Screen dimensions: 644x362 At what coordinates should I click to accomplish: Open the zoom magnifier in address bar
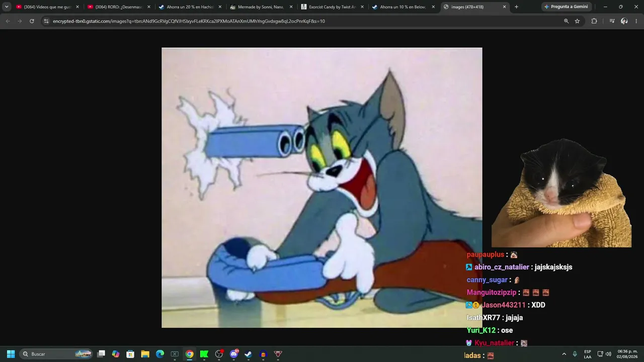tap(566, 21)
